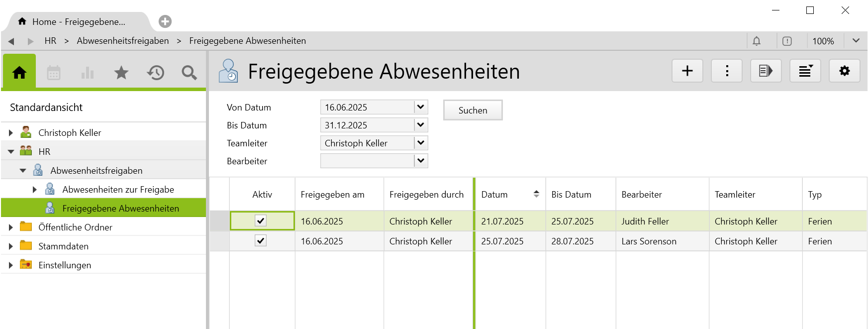Viewport: 868px width, 329px height.
Task: Open the settings gear icon
Action: pos(844,71)
